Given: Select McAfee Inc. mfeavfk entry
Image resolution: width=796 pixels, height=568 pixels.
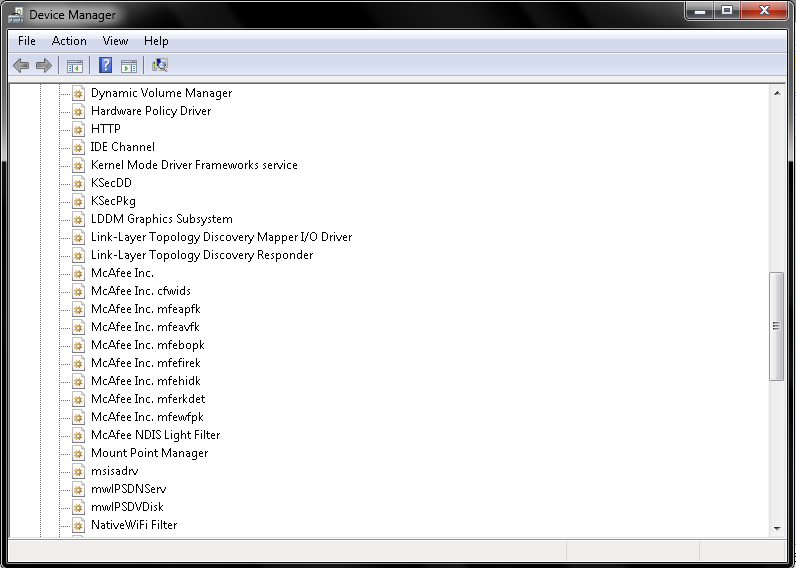Looking at the screenshot, I should (145, 327).
